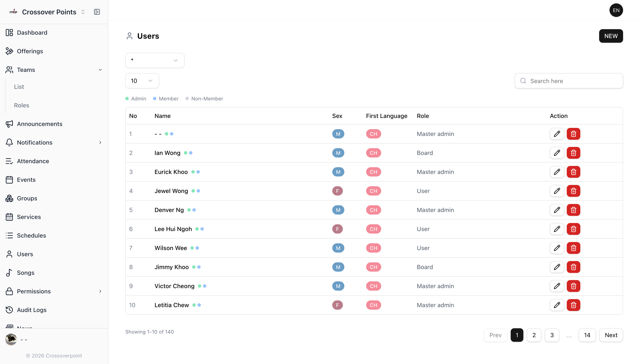This screenshot has height=364, width=640.
Task: Jump to page 14
Action: click(587, 335)
